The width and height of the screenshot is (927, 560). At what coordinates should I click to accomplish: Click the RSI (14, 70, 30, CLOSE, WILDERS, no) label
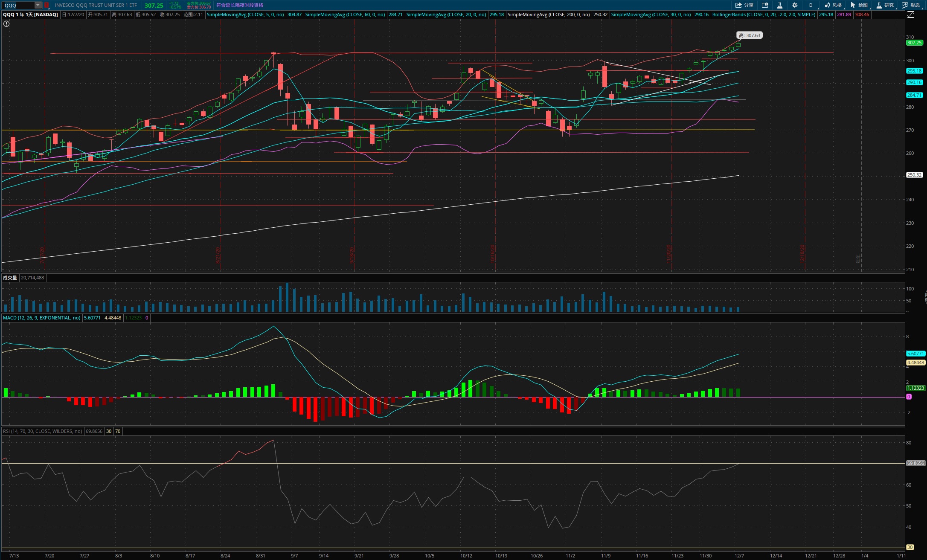(43, 431)
